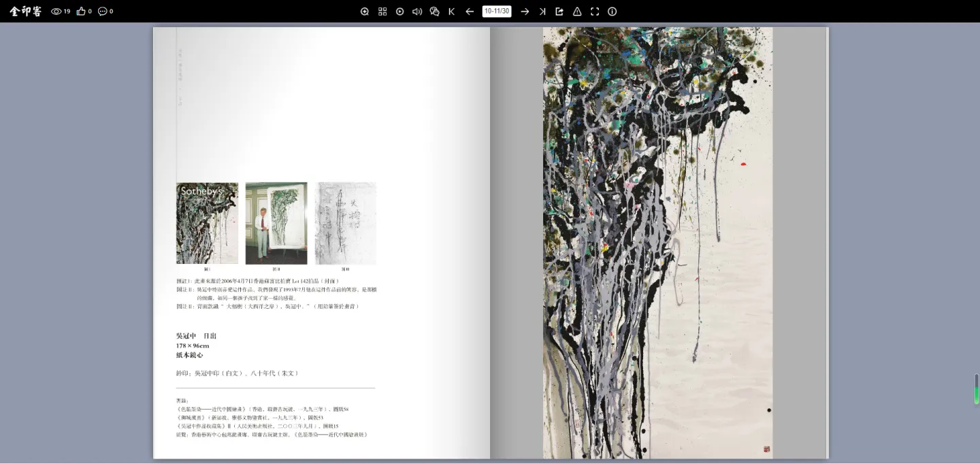This screenshot has height=464, width=980.
Task: Click the page number field 10-11/30
Action: click(x=497, y=12)
